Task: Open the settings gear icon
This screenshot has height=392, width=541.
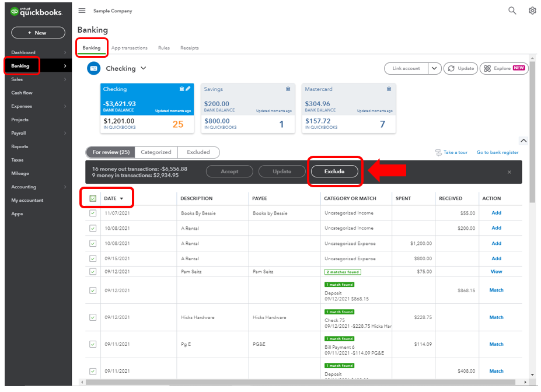Action: point(532,10)
